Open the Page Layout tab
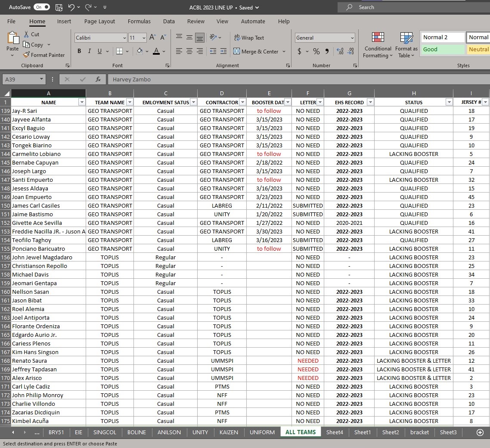 pos(99,21)
